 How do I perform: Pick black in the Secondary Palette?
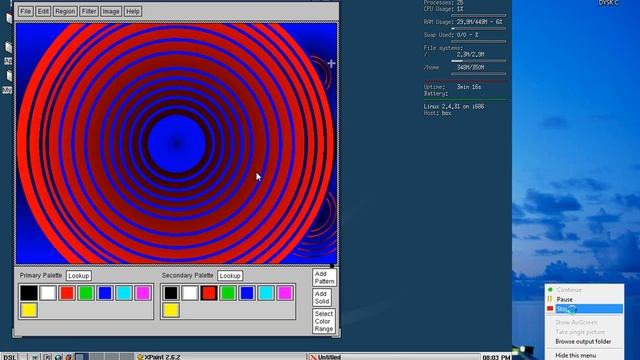[x=171, y=293]
